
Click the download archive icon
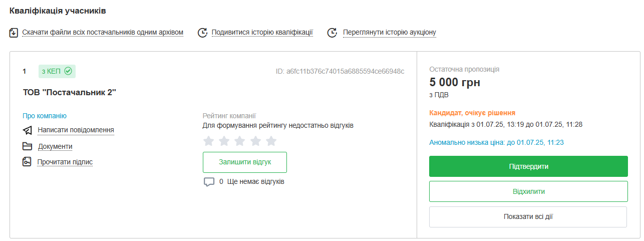(x=14, y=33)
